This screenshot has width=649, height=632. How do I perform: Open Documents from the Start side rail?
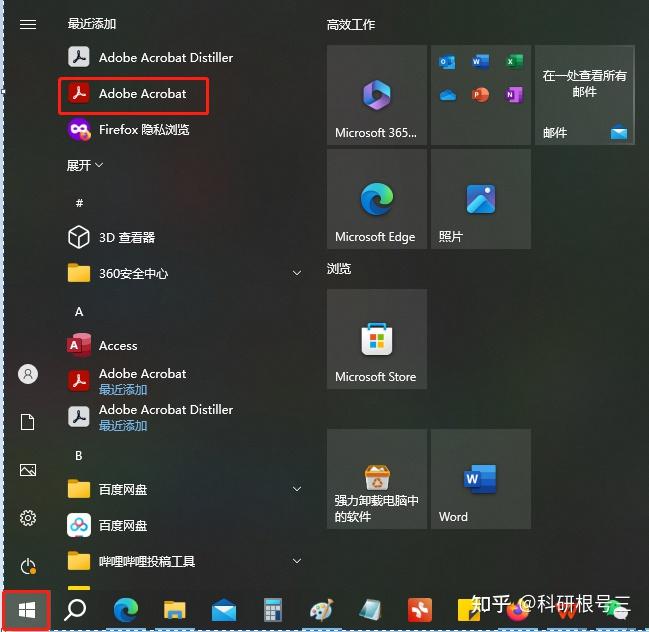28,422
